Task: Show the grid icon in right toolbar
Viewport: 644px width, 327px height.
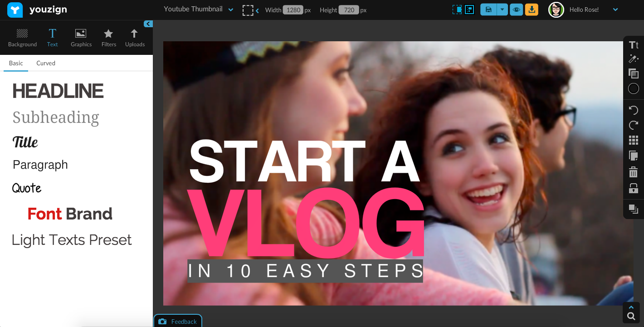Action: [x=634, y=140]
